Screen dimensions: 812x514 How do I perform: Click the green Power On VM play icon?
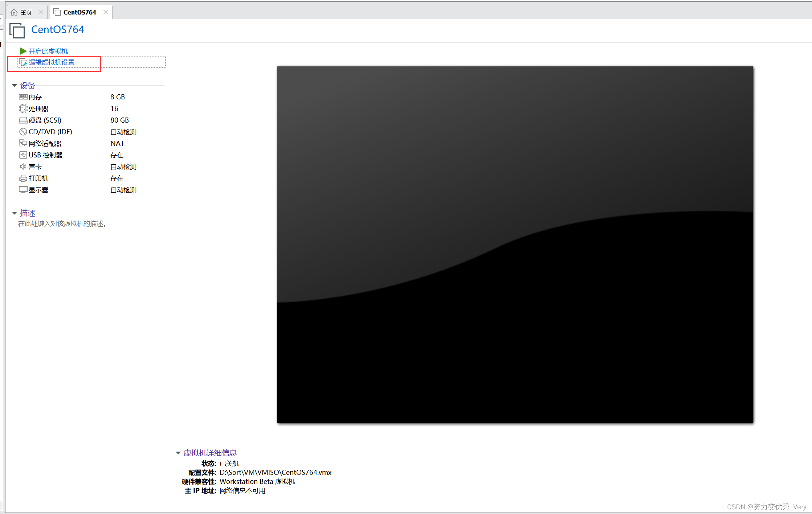(x=23, y=51)
